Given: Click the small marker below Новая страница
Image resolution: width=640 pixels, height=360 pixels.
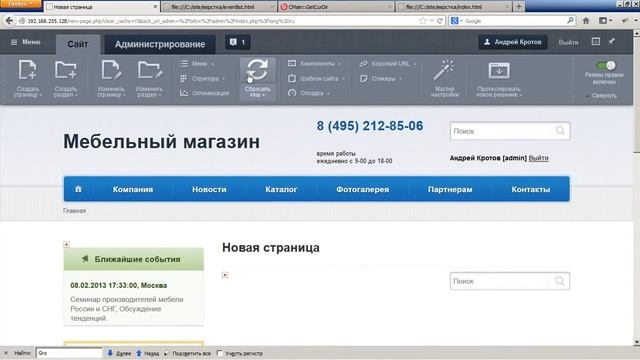Looking at the screenshot, I should (225, 275).
